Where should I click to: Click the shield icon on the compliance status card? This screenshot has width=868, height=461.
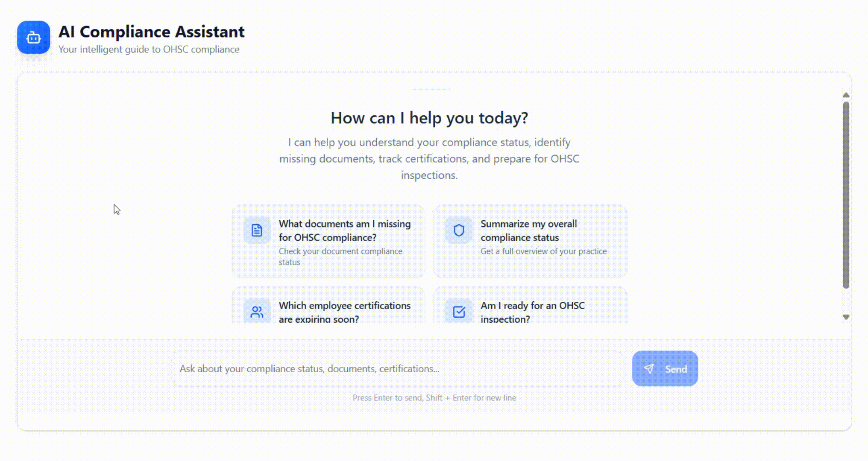click(x=458, y=230)
